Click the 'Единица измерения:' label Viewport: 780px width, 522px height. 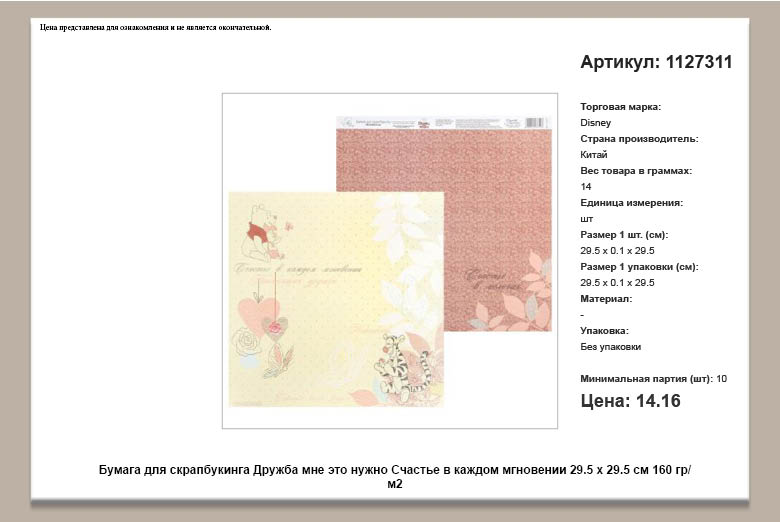click(631, 203)
